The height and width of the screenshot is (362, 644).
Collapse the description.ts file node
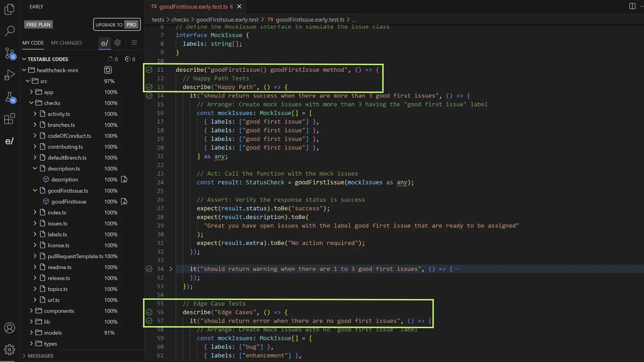click(35, 169)
